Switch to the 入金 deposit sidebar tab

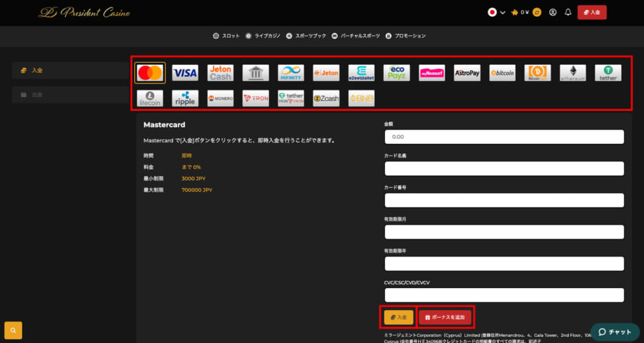[x=70, y=70]
